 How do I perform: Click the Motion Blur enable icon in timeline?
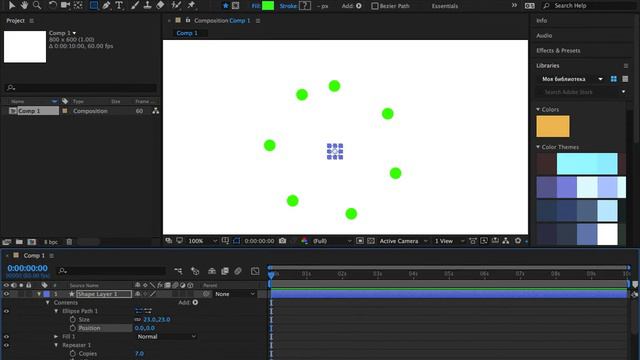[238, 271]
